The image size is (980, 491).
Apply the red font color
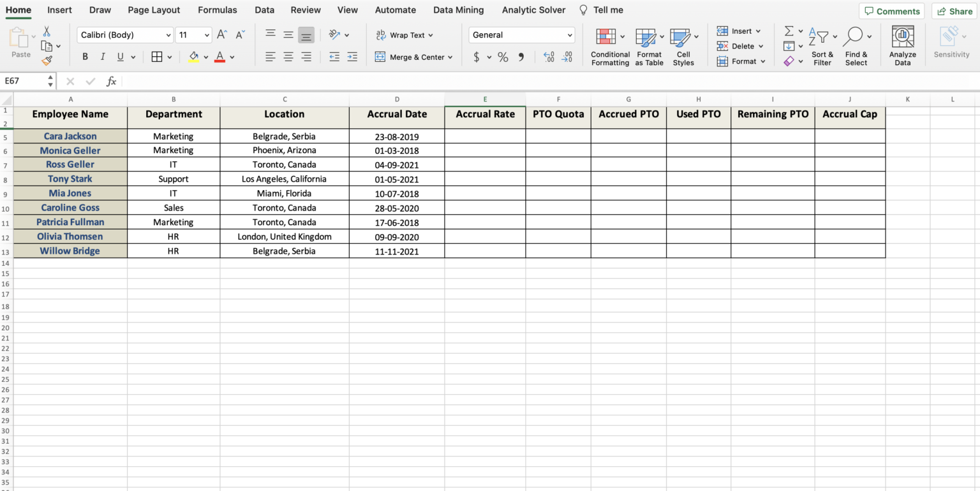(x=219, y=57)
